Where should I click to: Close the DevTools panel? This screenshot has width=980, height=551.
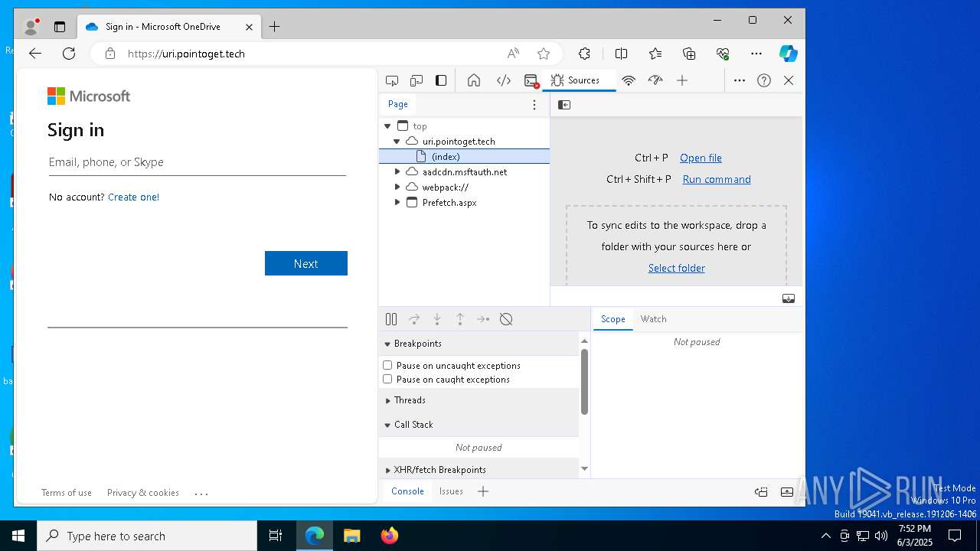pos(789,80)
